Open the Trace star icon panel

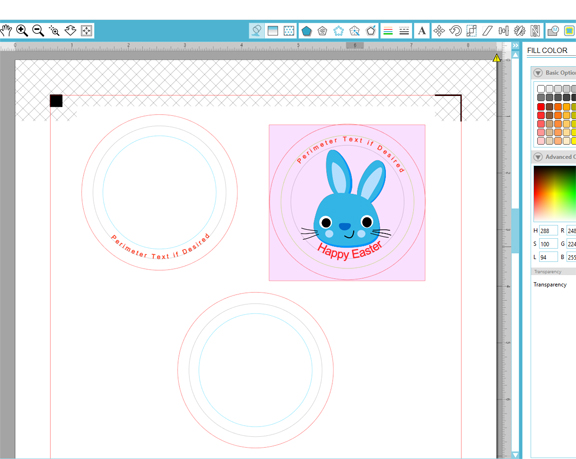[354, 31]
